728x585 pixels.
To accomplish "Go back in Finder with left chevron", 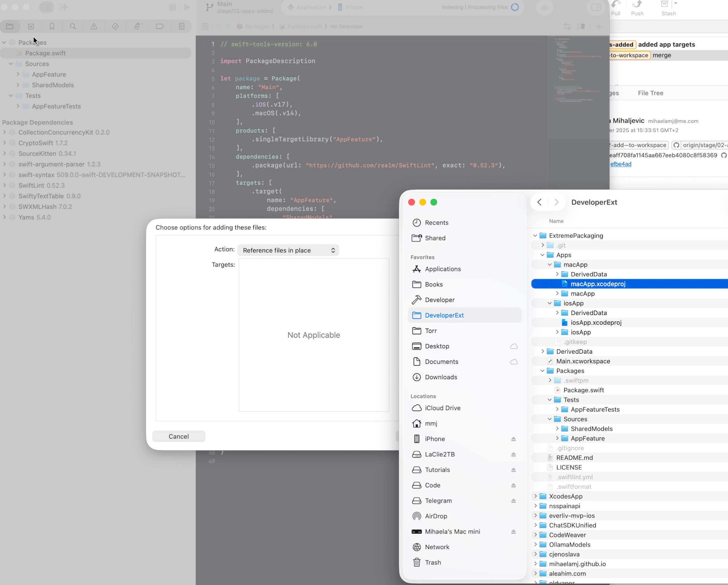I will coord(539,202).
